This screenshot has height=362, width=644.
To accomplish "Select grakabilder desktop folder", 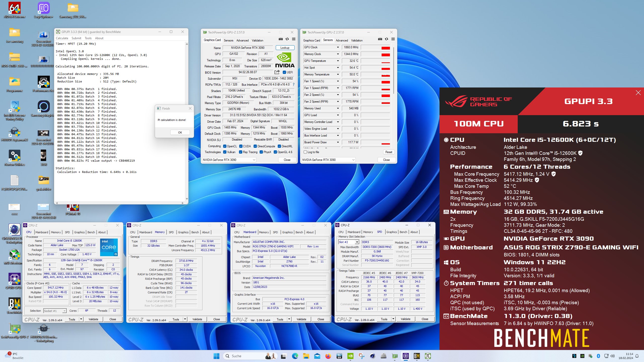I will 44,183.
